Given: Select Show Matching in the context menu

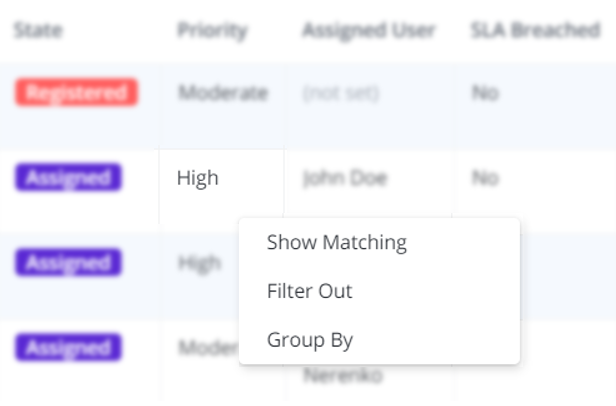Looking at the screenshot, I should 336,243.
